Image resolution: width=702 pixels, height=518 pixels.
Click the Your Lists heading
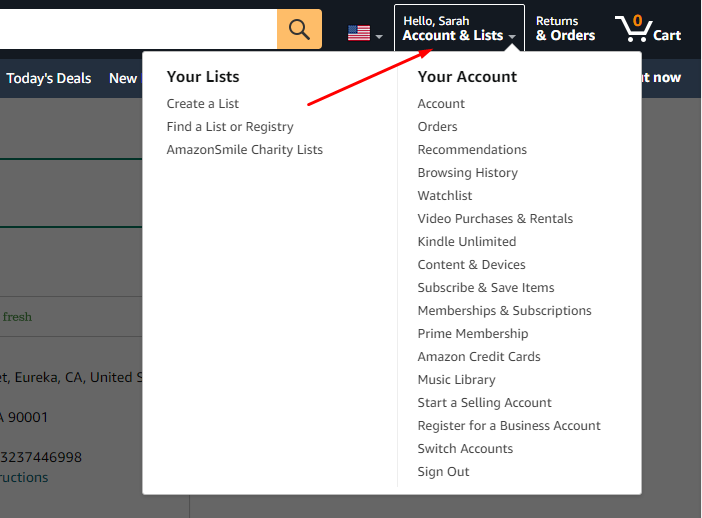[x=203, y=77]
